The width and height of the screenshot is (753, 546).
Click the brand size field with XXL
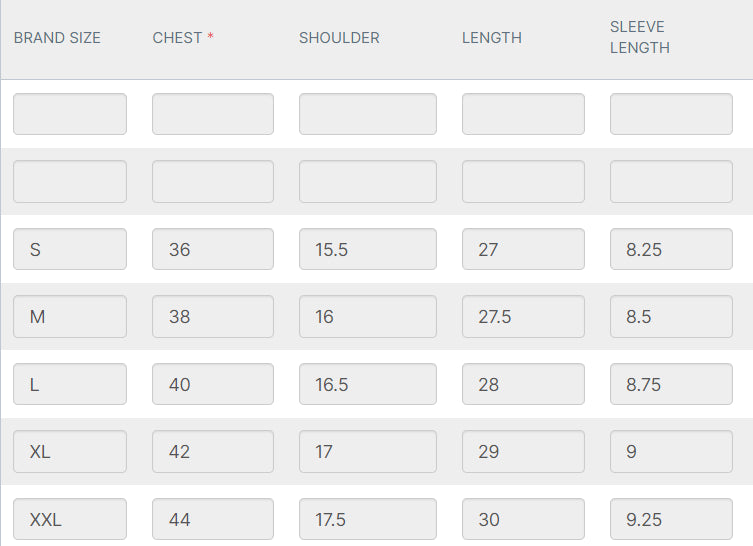70,519
